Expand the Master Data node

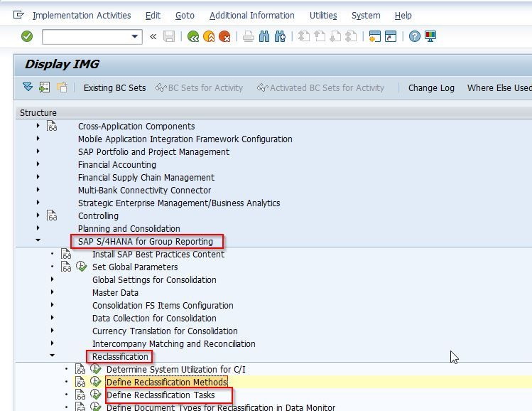pyautogui.click(x=52, y=292)
